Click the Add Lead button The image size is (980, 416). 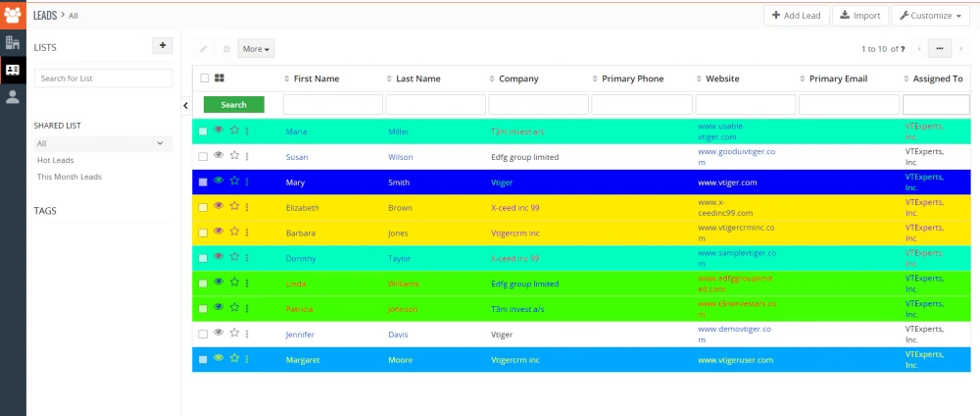coord(796,16)
